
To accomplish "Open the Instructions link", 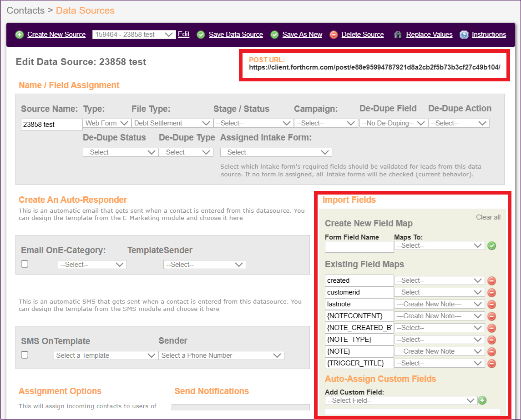I will point(489,35).
